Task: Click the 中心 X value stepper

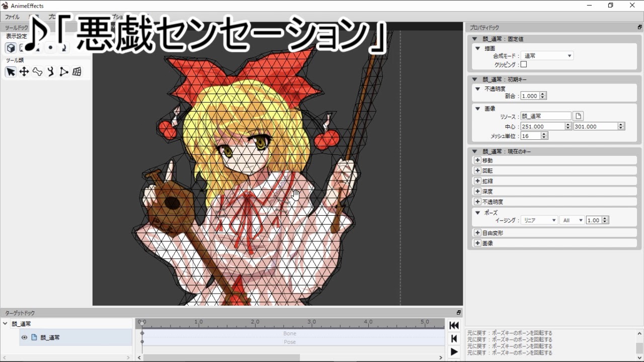Action: pyautogui.click(x=569, y=127)
